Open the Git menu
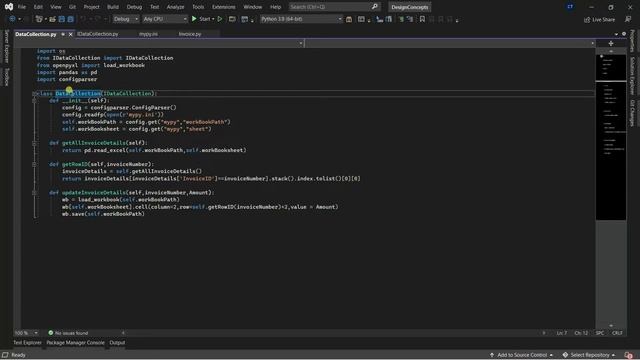The width and height of the screenshot is (640, 360). [72, 7]
